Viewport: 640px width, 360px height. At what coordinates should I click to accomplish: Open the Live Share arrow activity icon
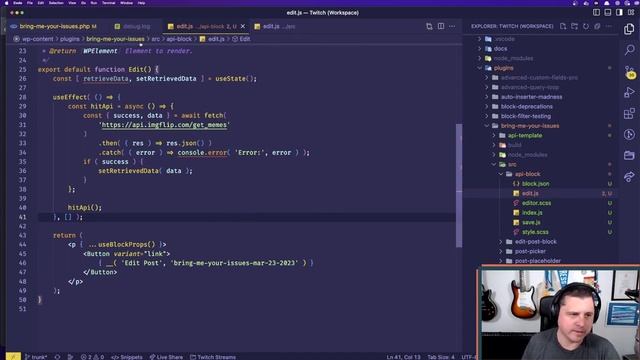(x=629, y=176)
